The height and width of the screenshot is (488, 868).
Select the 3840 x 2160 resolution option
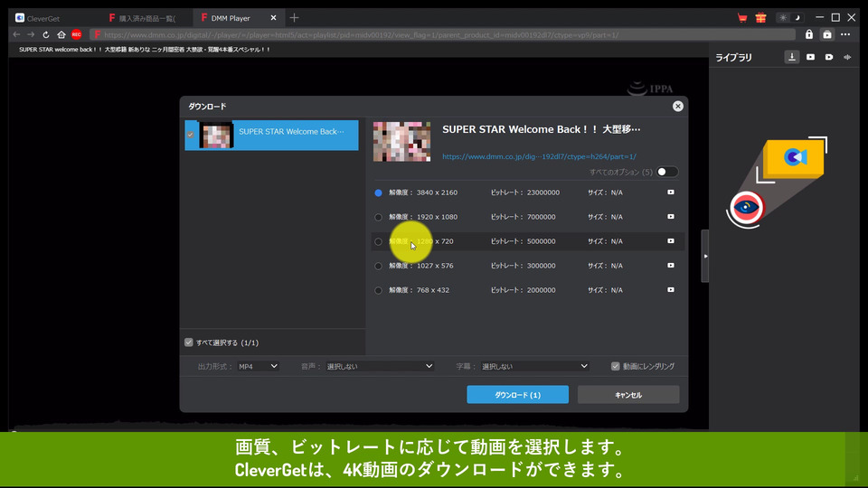click(378, 192)
